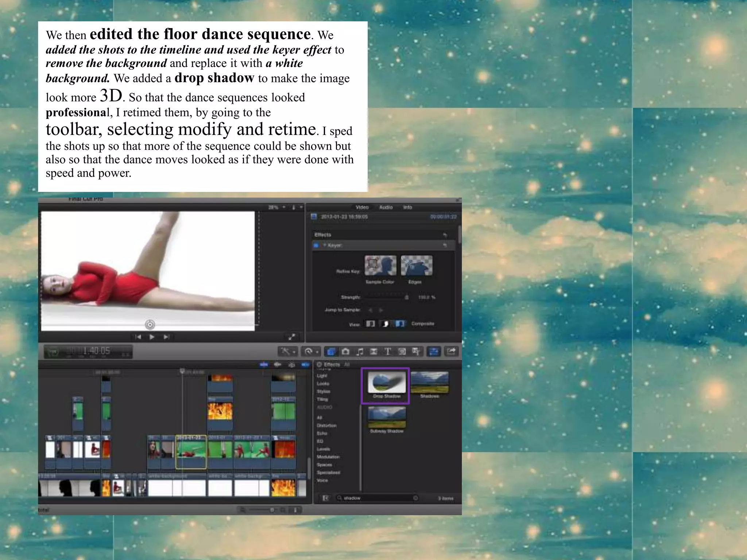
Task: Click the Sample Color refine key icon
Action: pos(380,265)
